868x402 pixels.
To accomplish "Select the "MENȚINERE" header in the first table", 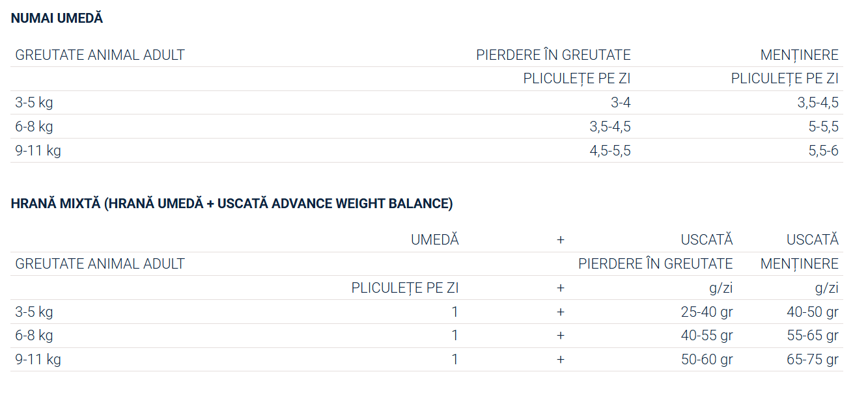I will tap(799, 55).
